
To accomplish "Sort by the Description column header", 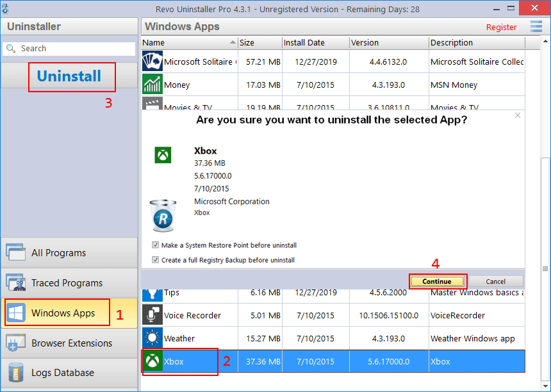I will pos(477,42).
